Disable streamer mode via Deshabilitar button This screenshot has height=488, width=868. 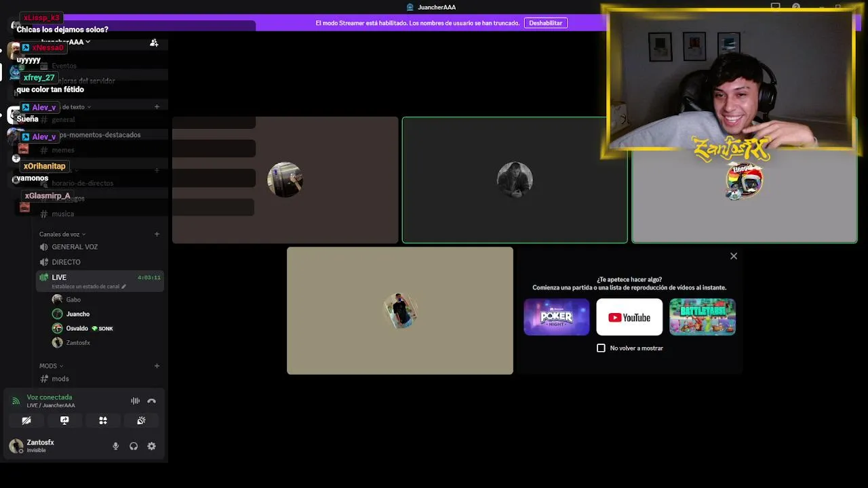pyautogui.click(x=545, y=23)
